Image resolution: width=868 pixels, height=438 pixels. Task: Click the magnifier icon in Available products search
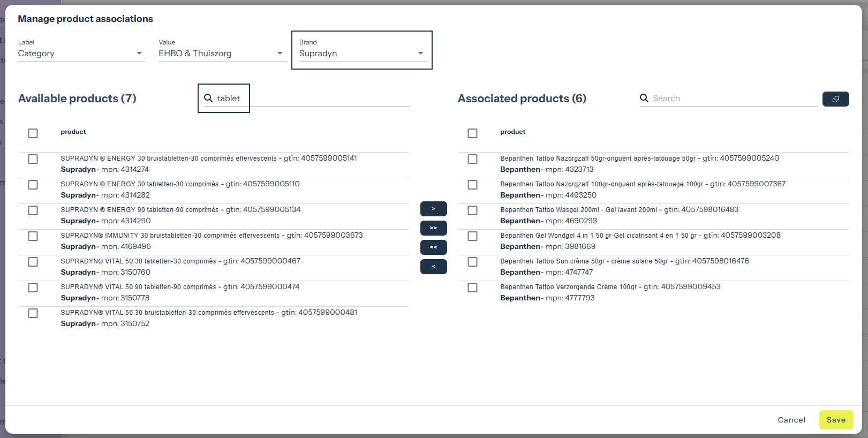coord(208,98)
